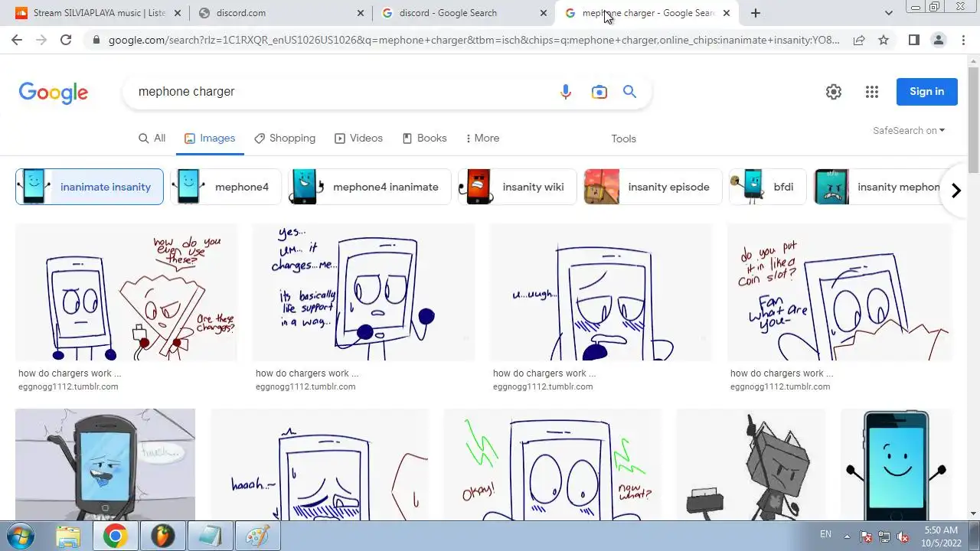Reload the current page

tap(66, 40)
